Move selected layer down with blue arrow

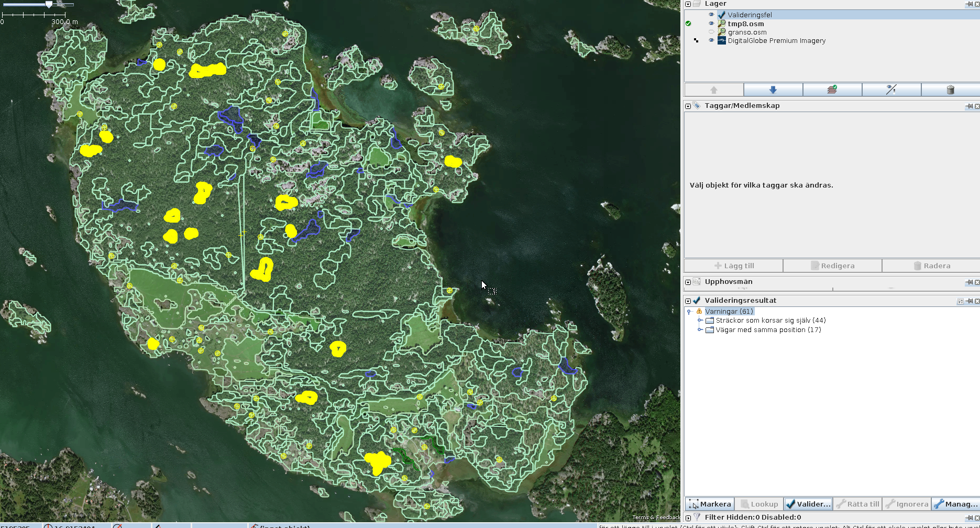click(773, 90)
